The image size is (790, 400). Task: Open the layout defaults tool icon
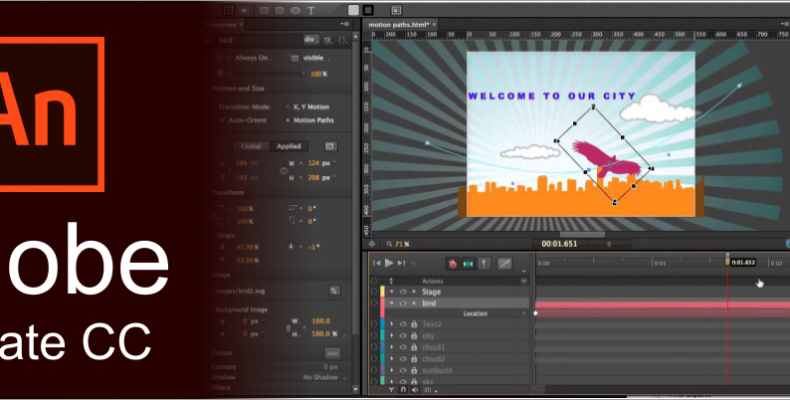[396, 10]
